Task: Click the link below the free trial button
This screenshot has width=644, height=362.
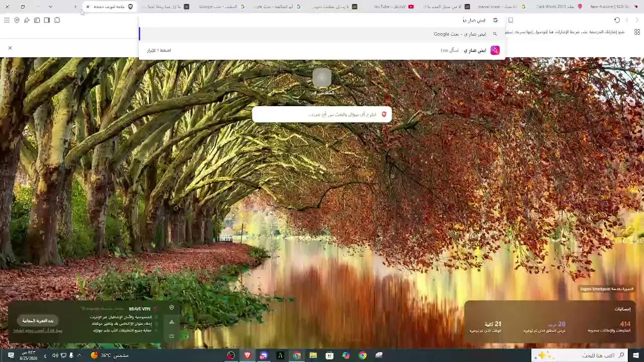Action: pyautogui.click(x=38, y=330)
